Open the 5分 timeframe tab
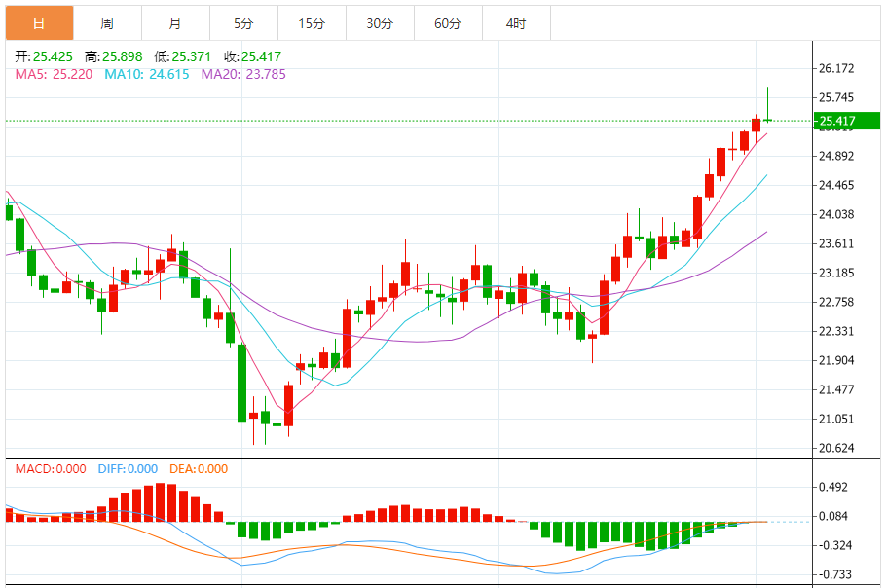The width and height of the screenshot is (886, 588). (x=243, y=23)
